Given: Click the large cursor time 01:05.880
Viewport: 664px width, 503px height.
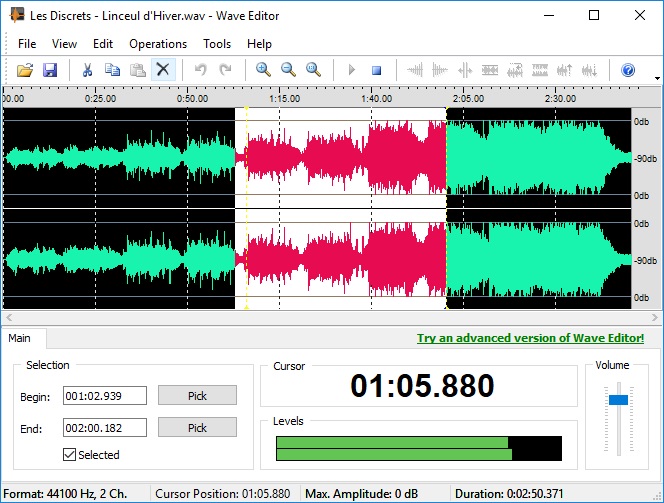Looking at the screenshot, I should 422,386.
